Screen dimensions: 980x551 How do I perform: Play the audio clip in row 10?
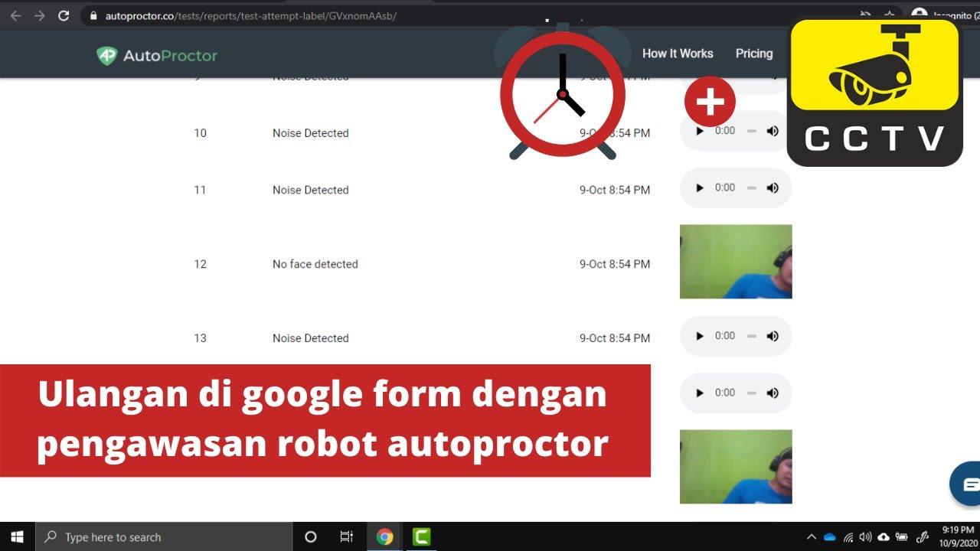tap(700, 131)
